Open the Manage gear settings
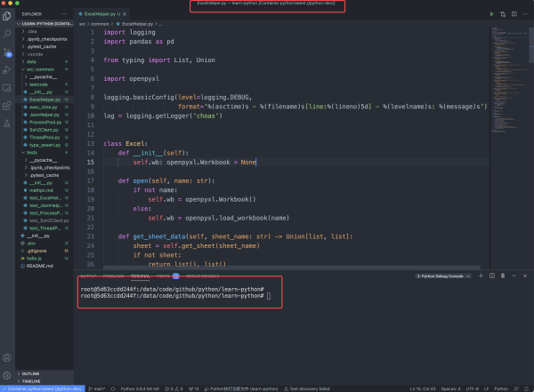The width and height of the screenshot is (534, 392). point(7,374)
